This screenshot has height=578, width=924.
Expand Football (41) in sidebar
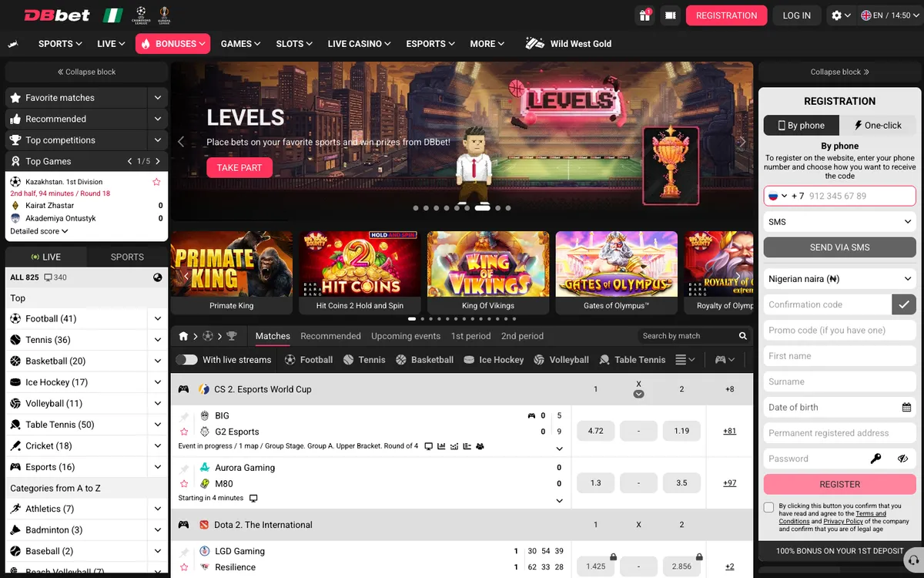158,318
